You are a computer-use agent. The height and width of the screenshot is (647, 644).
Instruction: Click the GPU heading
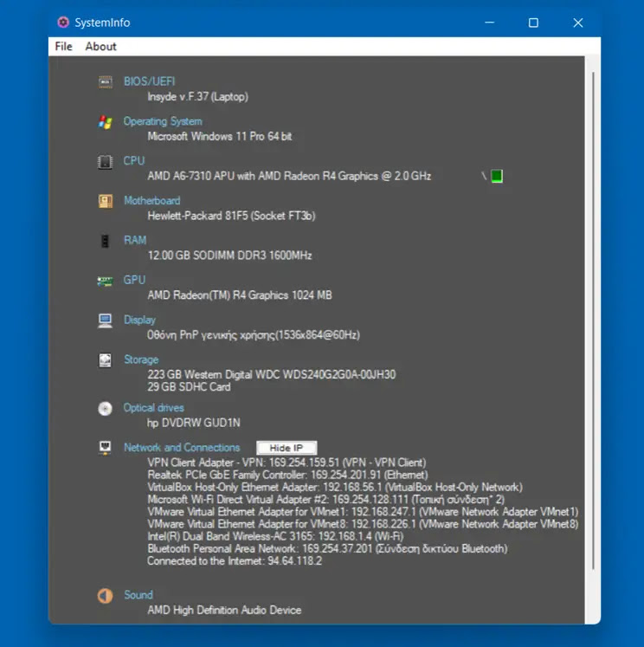[134, 280]
